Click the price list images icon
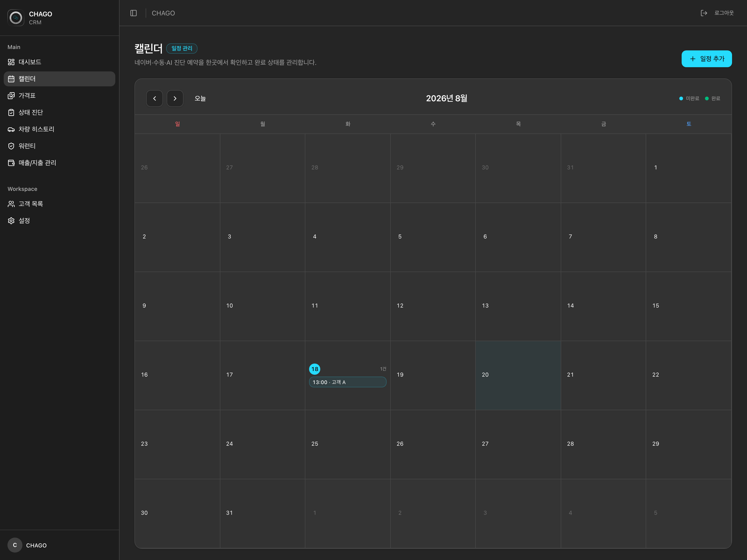Image resolution: width=747 pixels, height=560 pixels. pyautogui.click(x=11, y=95)
